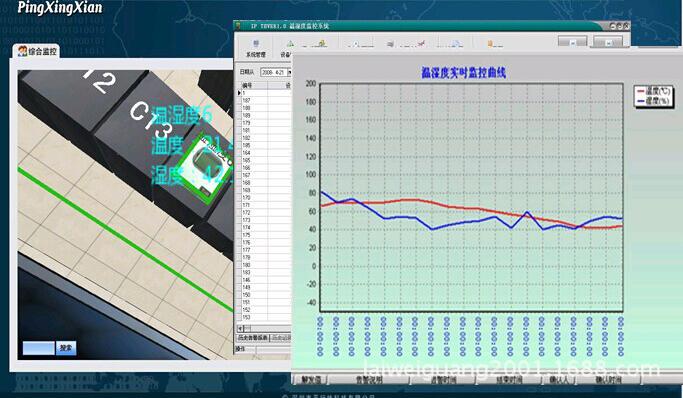Screen dimensions: 683x398
Task: Click the red 温度 legend swatch
Action: (640, 91)
